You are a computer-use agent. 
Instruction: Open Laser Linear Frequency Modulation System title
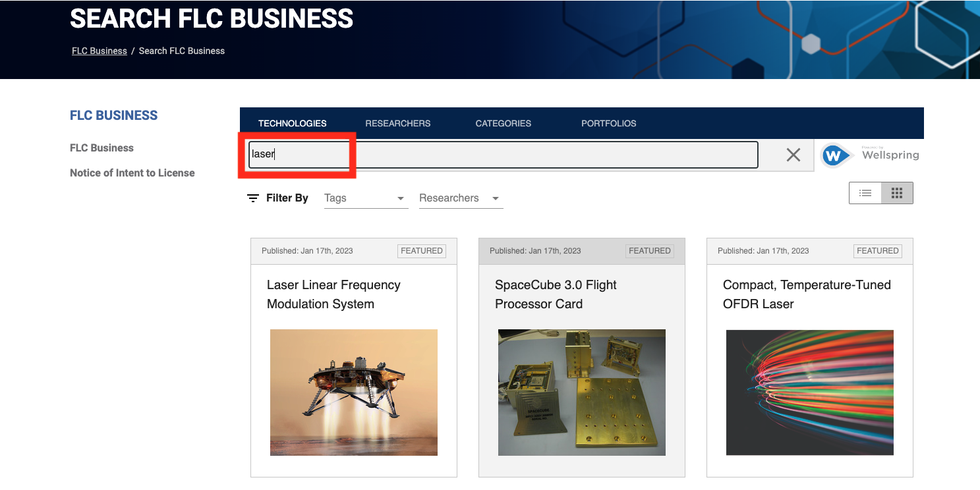[333, 294]
